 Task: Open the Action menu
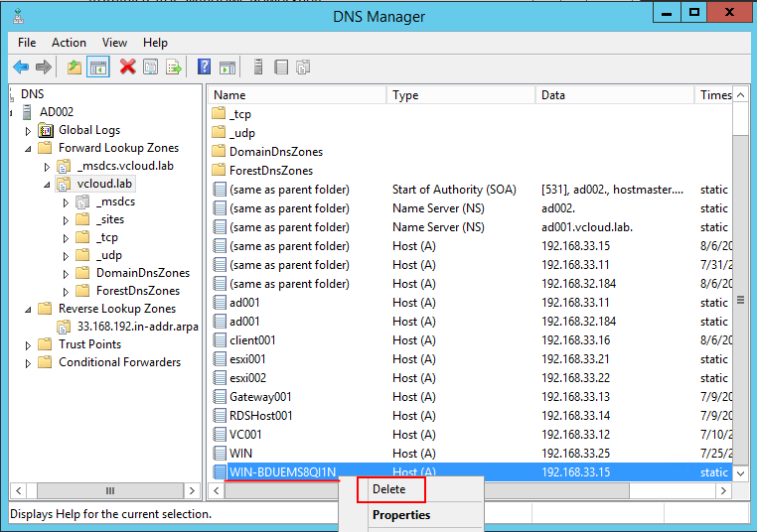[x=69, y=43]
